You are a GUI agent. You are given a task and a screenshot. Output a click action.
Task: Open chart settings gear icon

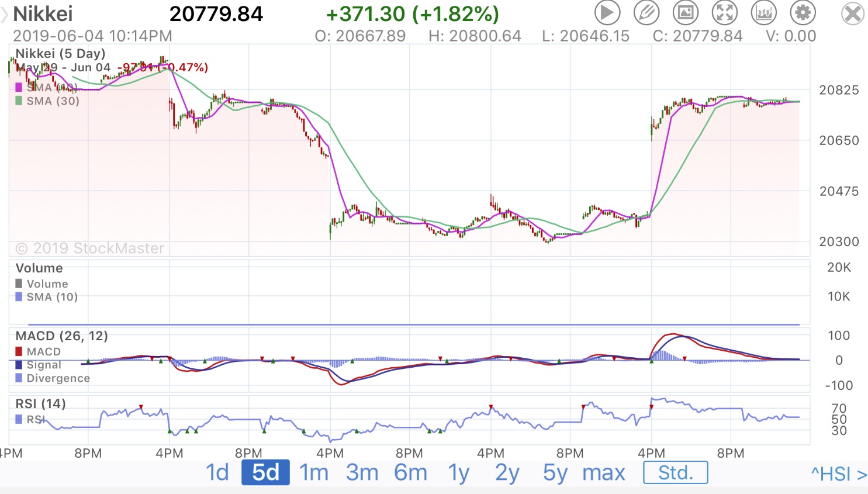coord(803,12)
